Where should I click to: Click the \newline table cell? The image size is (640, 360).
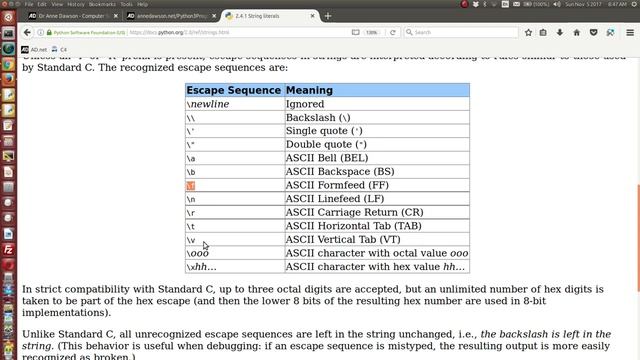click(x=235, y=104)
